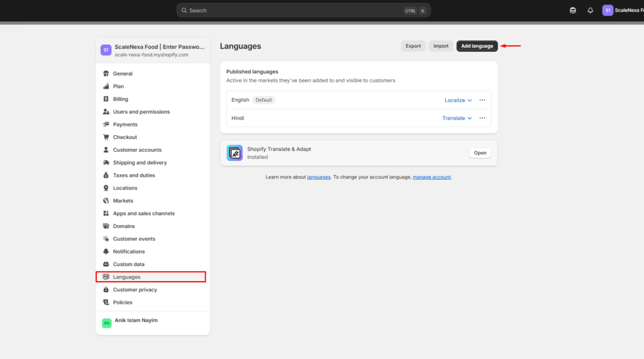The width and height of the screenshot is (644, 359).
Task: Click the Customer privacy lock icon
Action: click(x=106, y=290)
